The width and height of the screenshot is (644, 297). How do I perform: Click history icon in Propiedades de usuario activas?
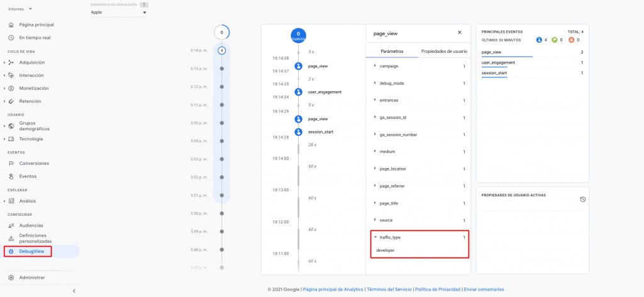[x=582, y=199]
